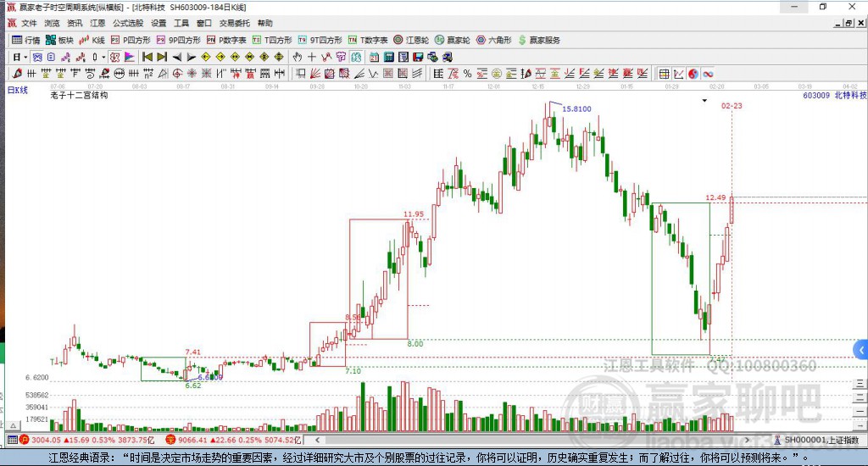This screenshot has height=466, width=868.
Task: Click the red-blue yin-yang icon
Action: tap(693, 74)
